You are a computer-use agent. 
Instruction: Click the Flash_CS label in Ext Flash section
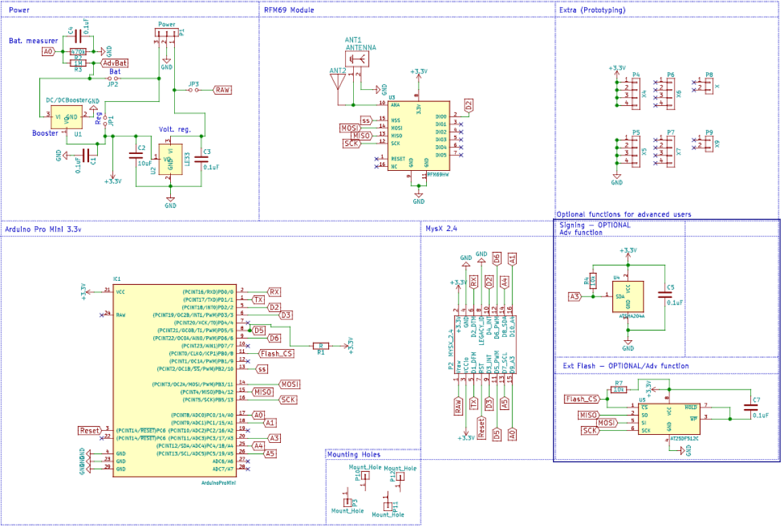pos(582,399)
